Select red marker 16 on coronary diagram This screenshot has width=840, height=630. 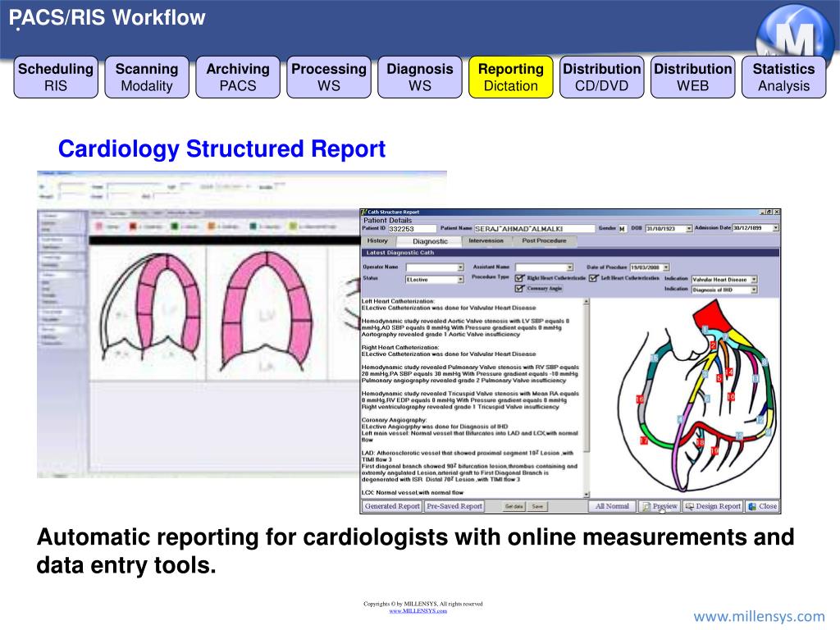639,399
